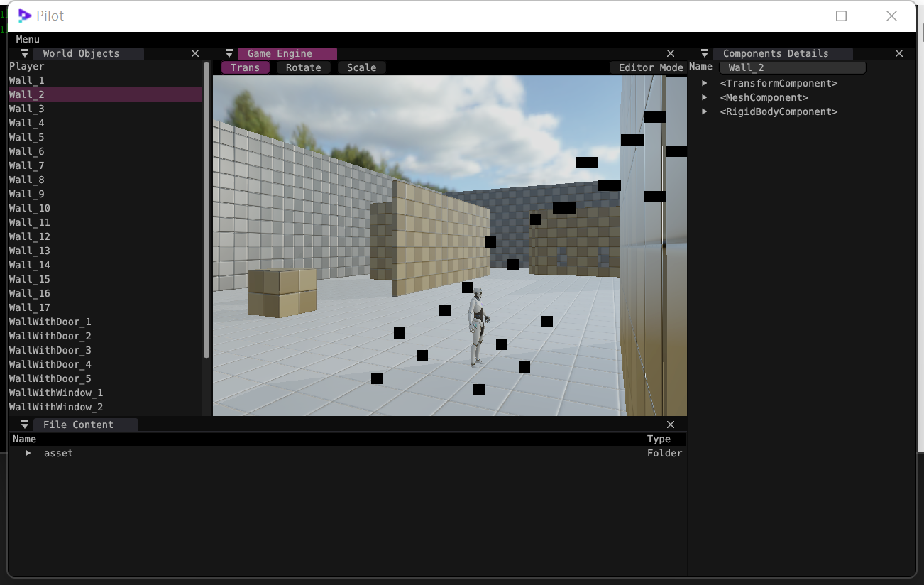Image resolution: width=924 pixels, height=585 pixels.
Task: Expand the MeshComponent entry
Action: coord(703,97)
